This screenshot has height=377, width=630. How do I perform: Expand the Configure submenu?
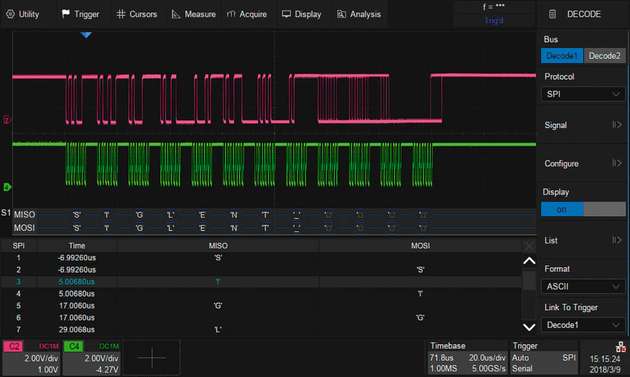point(583,164)
